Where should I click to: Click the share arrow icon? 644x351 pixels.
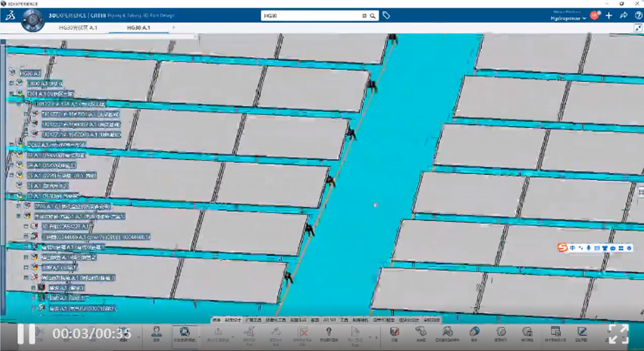tap(623, 16)
